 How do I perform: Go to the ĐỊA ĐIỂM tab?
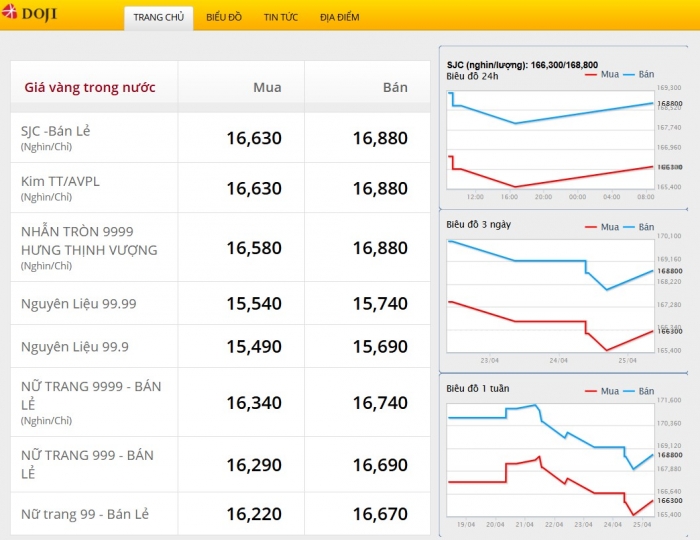[339, 18]
